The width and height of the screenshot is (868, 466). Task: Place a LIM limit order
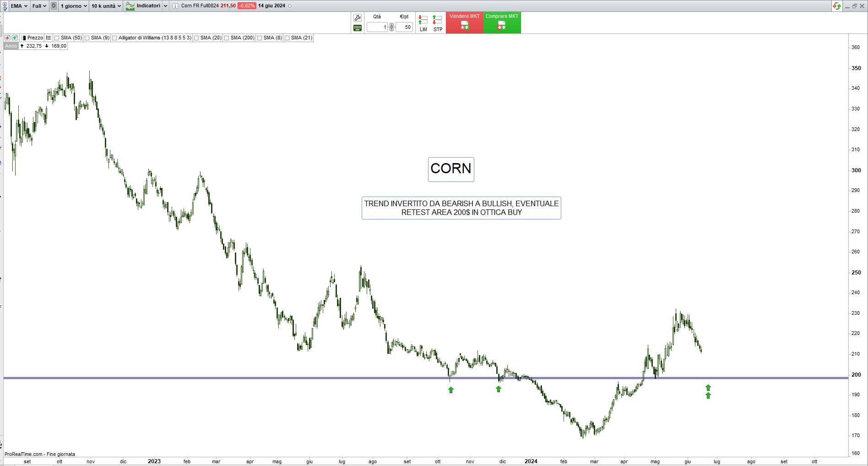(423, 23)
